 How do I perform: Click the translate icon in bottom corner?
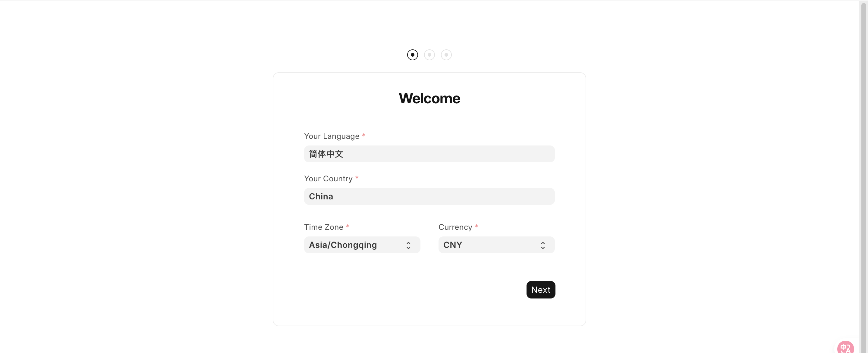pyautogui.click(x=845, y=348)
